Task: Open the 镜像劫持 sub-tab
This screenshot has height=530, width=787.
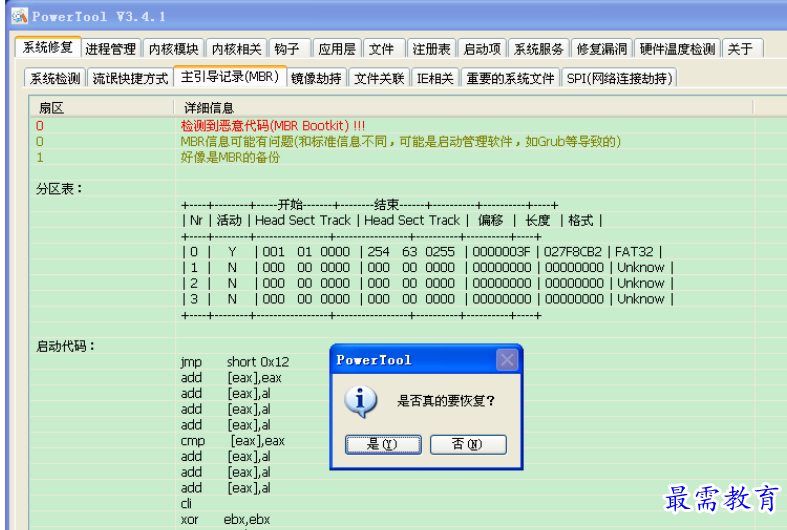Action: tap(316, 78)
